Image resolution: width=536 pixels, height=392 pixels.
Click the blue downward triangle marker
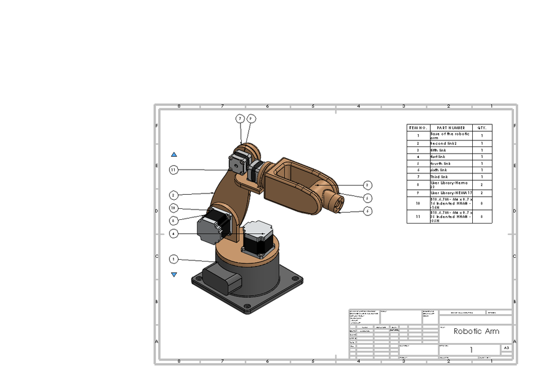174,275
